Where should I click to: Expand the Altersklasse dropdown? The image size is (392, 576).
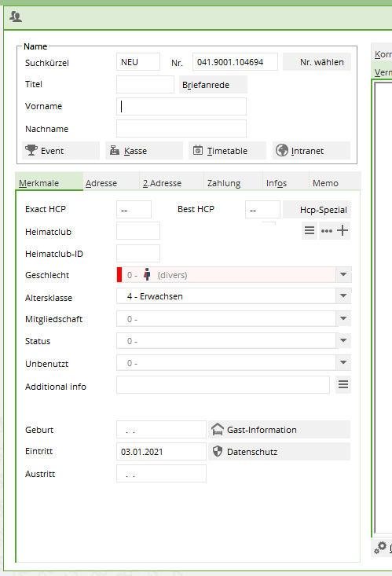pos(343,296)
